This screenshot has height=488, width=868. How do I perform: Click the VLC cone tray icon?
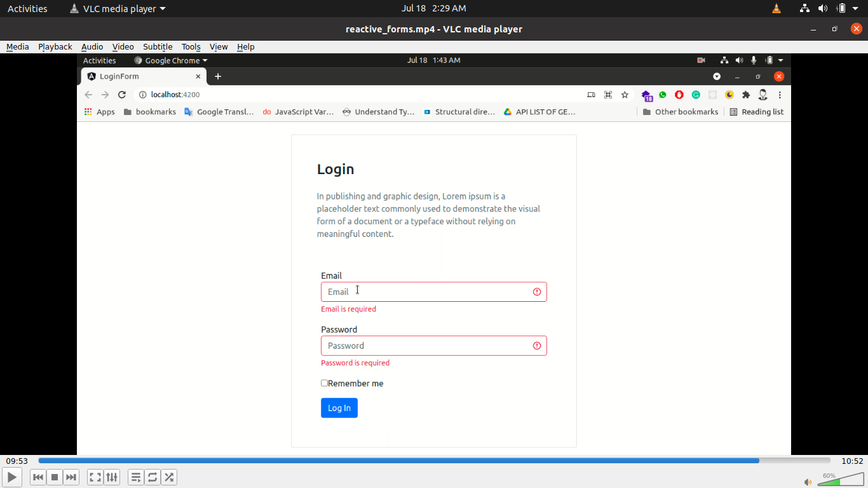[776, 8]
